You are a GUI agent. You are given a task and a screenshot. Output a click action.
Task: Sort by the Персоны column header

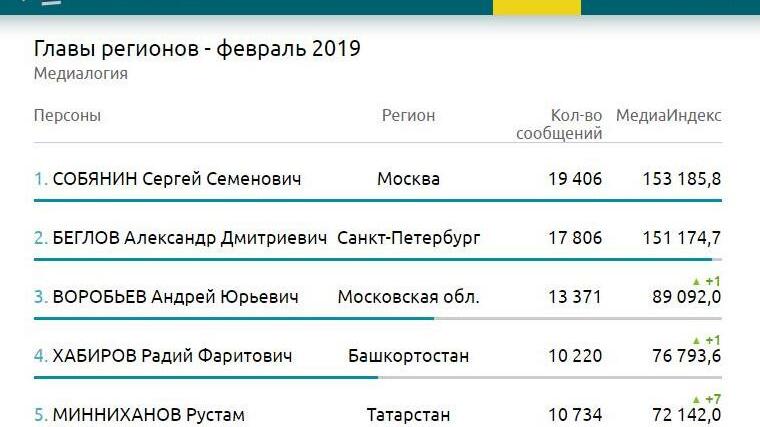pyautogui.click(x=67, y=116)
